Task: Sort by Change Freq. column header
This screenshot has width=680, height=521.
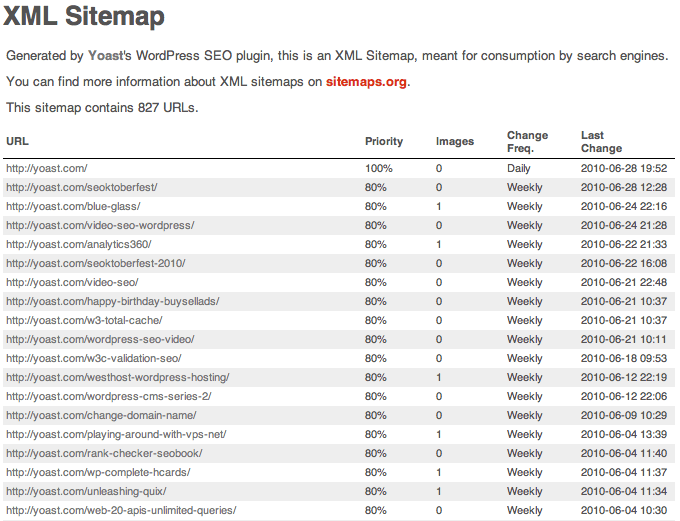Action: click(x=527, y=142)
